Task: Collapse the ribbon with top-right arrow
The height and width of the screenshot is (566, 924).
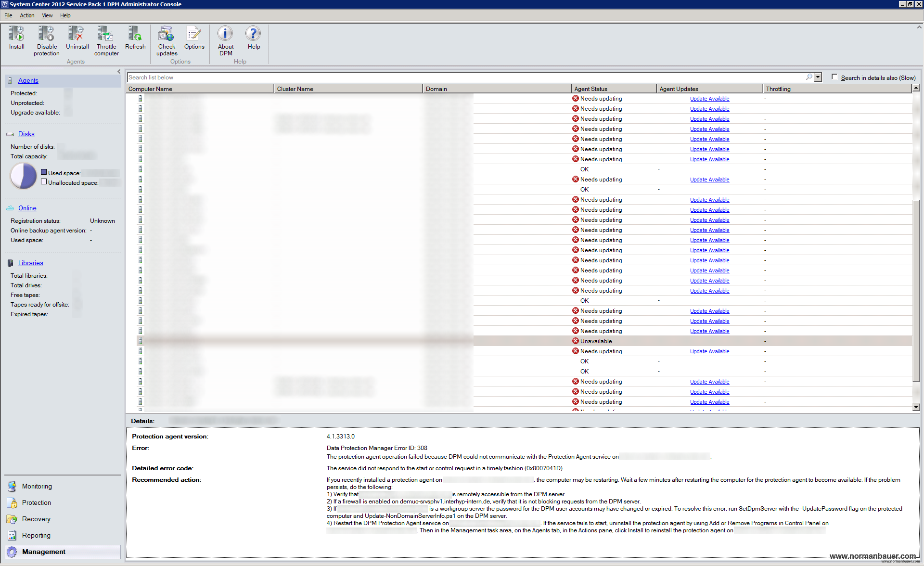Action: point(919,27)
